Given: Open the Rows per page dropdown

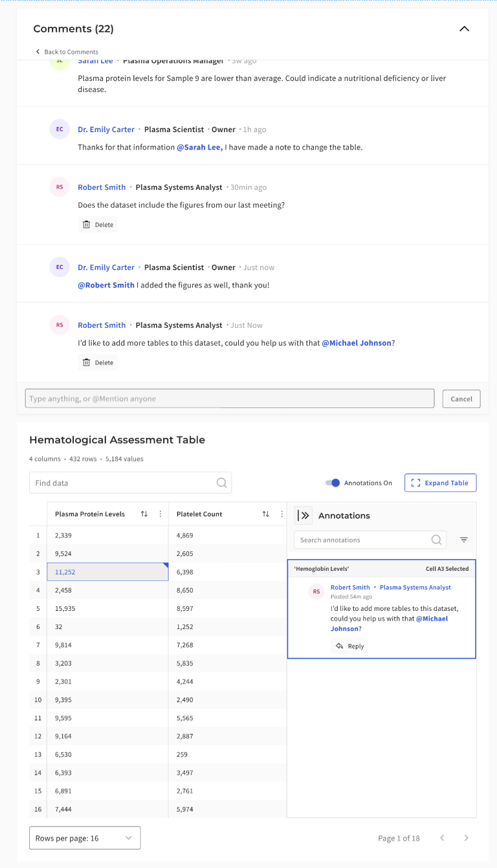Looking at the screenshot, I should [84, 838].
